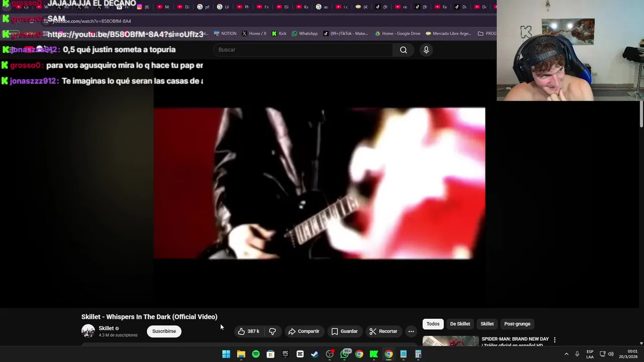The width and height of the screenshot is (644, 362).
Task: Clip video with the Recortar button
Action: (383, 331)
